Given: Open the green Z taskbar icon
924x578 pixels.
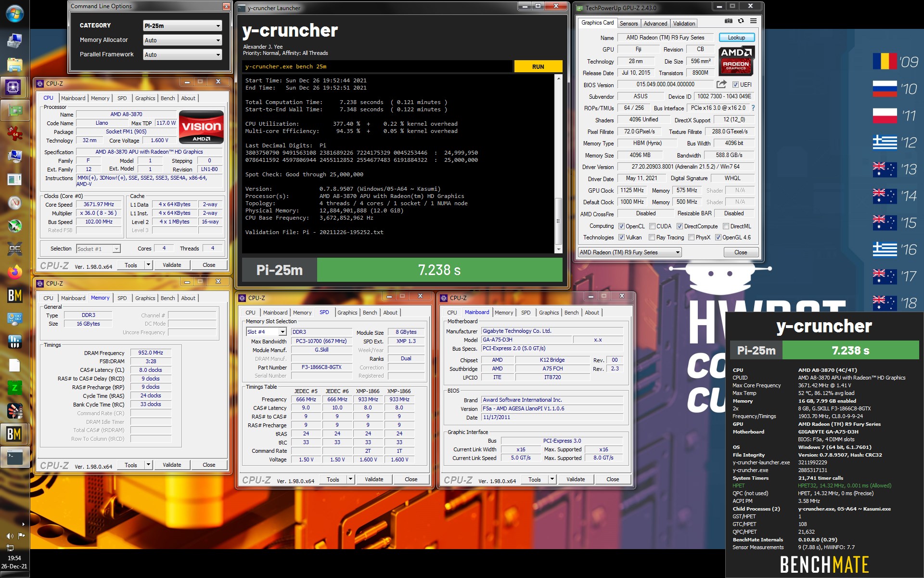Looking at the screenshot, I should pos(14,388).
